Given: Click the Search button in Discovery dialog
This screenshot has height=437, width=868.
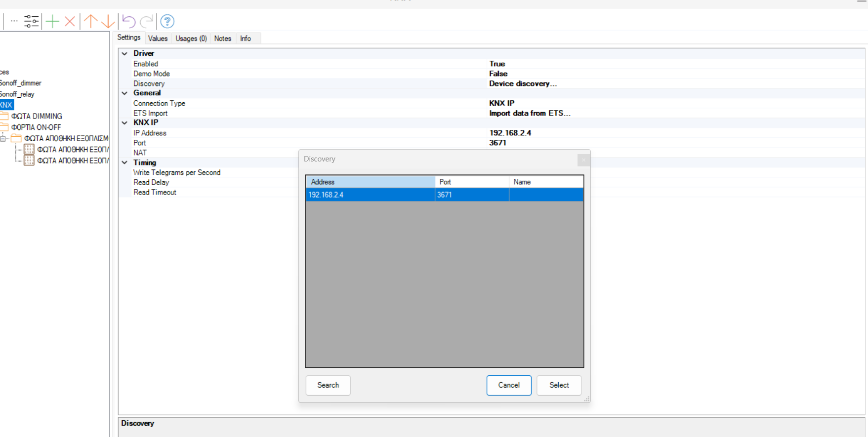Looking at the screenshot, I should [328, 385].
